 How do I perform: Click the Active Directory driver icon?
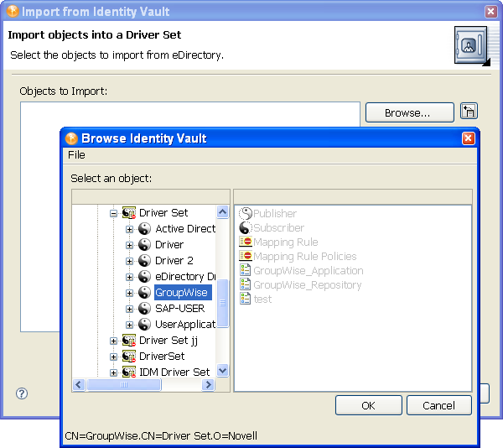pos(144,229)
